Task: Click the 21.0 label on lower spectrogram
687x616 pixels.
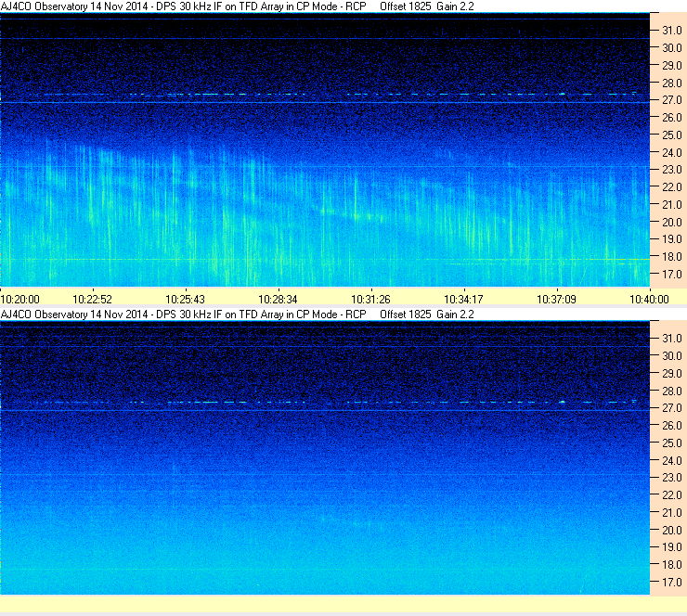Action: tap(671, 513)
